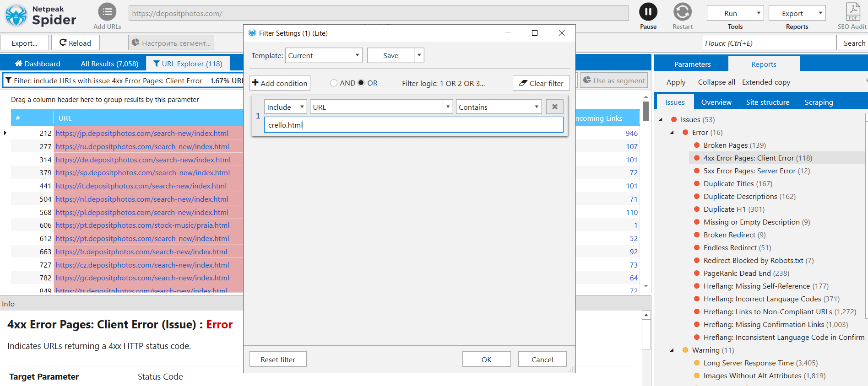Collapse the Error (16) tree node

tap(672, 133)
